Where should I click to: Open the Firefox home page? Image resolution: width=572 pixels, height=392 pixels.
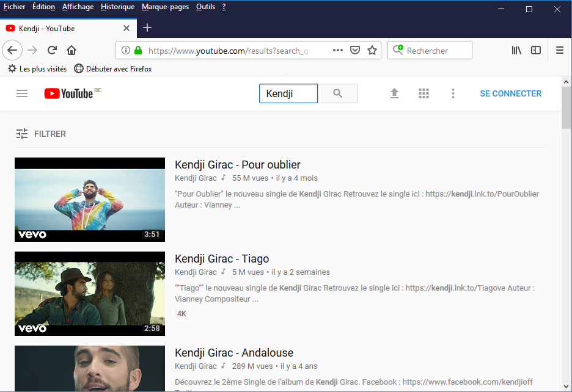coord(71,50)
